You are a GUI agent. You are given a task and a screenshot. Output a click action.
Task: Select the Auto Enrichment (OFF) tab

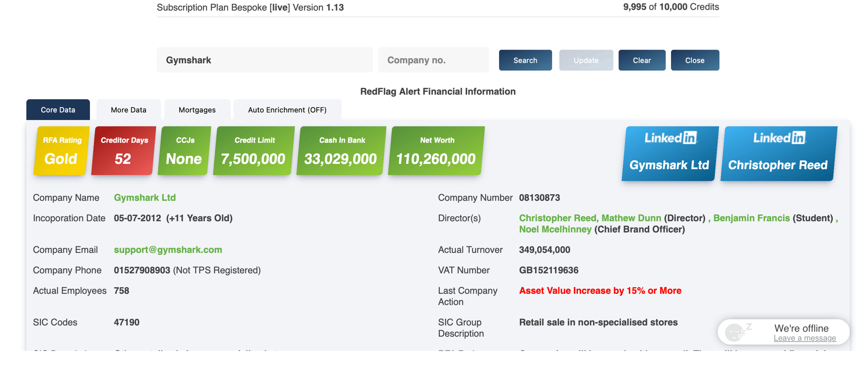[287, 110]
